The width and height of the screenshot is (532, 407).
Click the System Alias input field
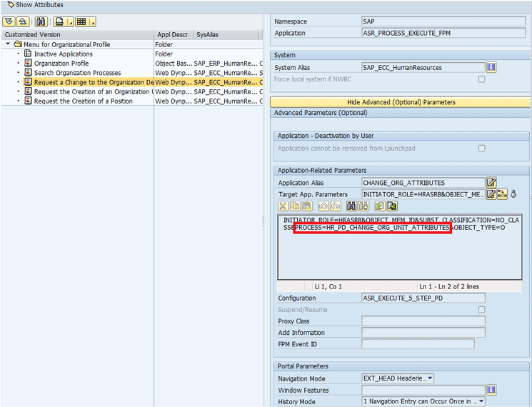coord(423,68)
